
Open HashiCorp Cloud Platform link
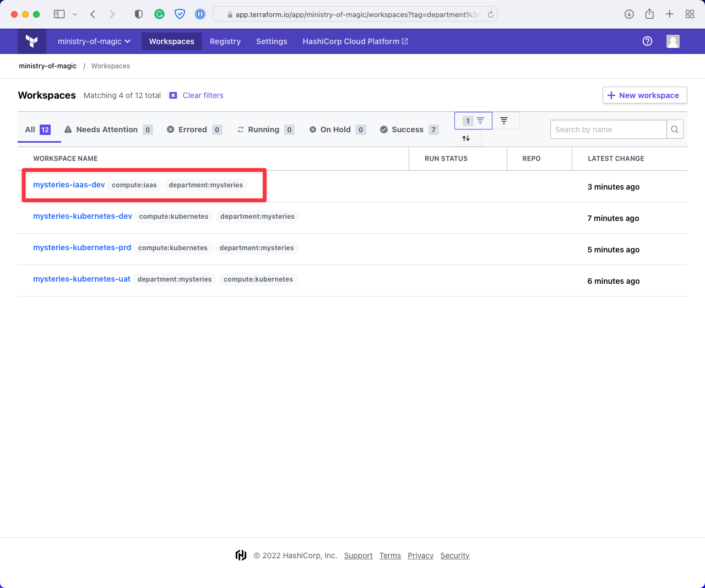(x=355, y=41)
